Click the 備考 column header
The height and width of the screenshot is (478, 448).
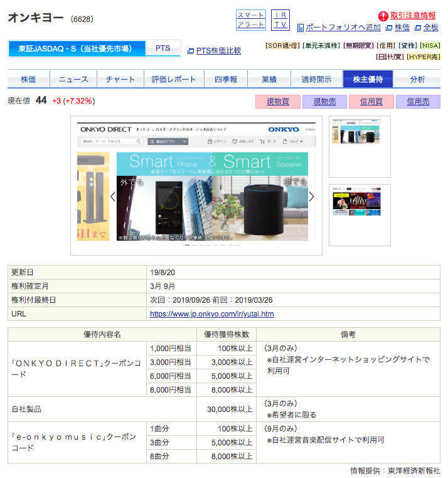348,335
